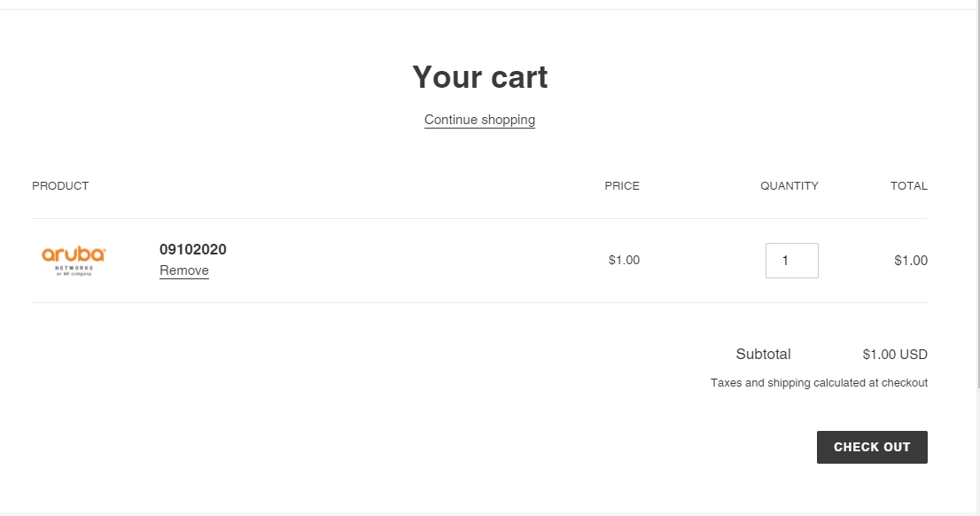The height and width of the screenshot is (516, 980).
Task: Click the PRICE column header
Action: (x=621, y=186)
